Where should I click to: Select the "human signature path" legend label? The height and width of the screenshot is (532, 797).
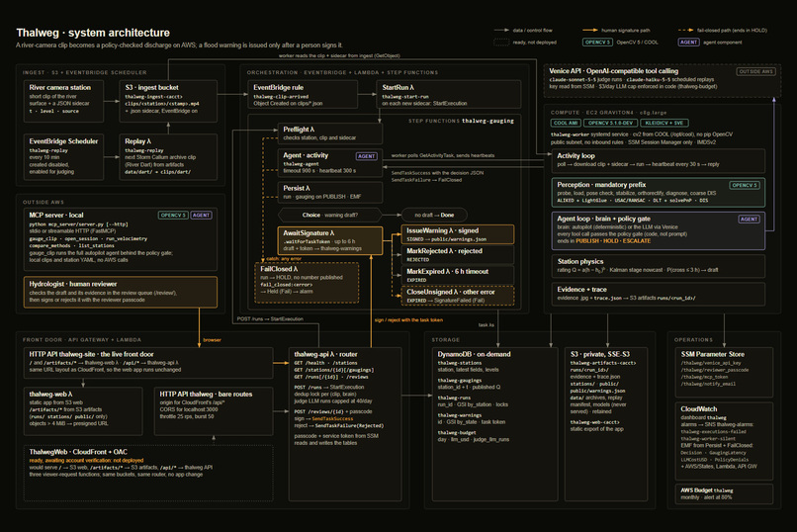point(625,31)
